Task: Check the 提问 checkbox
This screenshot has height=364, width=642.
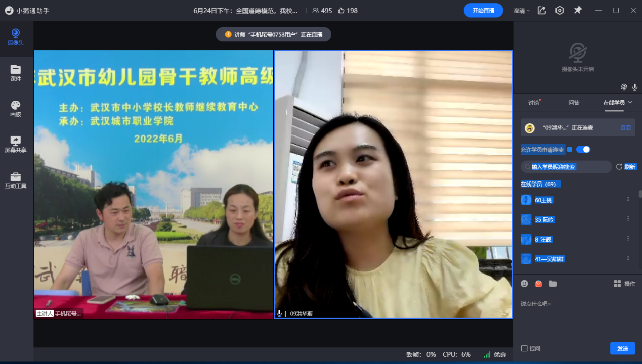Action: (x=524, y=348)
